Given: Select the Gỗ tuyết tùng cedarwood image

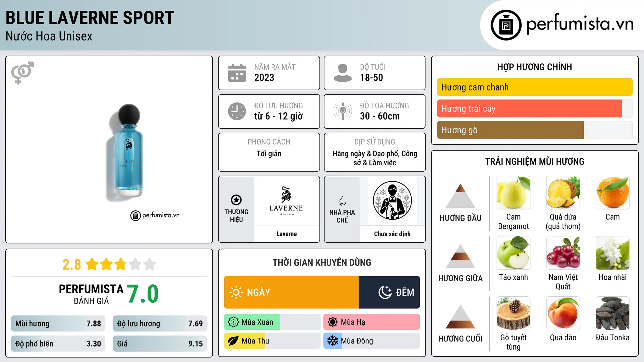Looking at the screenshot, I should coord(513,313).
